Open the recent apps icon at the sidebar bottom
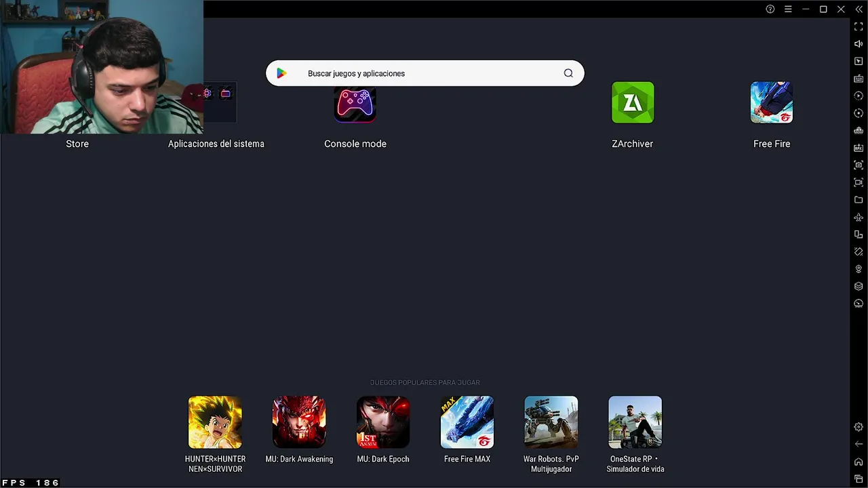The width and height of the screenshot is (868, 488). pyautogui.click(x=859, y=479)
